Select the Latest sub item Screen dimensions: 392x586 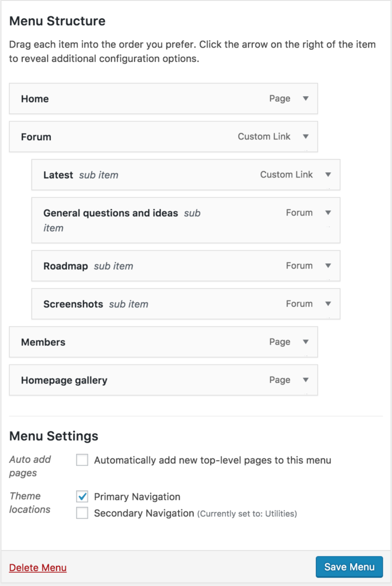point(58,175)
